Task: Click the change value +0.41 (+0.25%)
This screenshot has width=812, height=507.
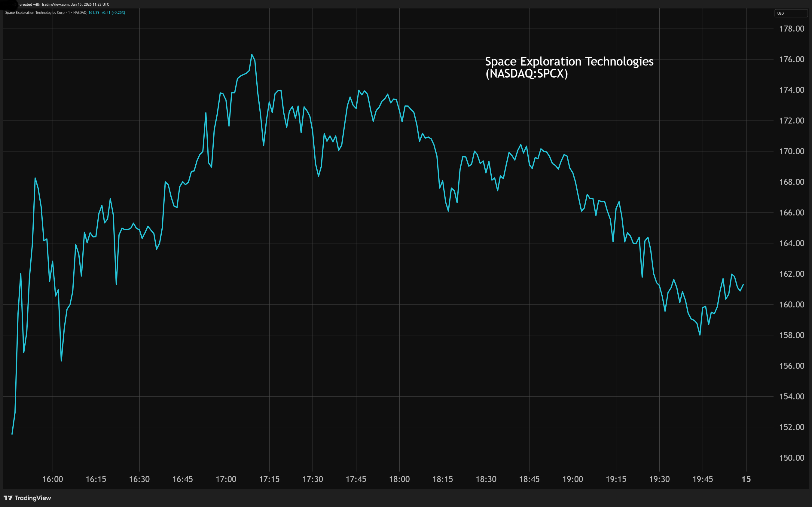Action: click(x=113, y=13)
